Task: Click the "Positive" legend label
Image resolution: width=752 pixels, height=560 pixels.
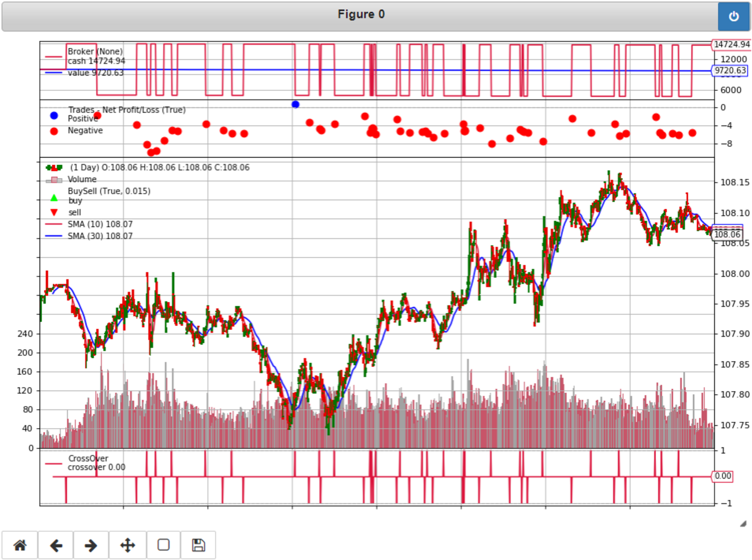Action: (83, 119)
